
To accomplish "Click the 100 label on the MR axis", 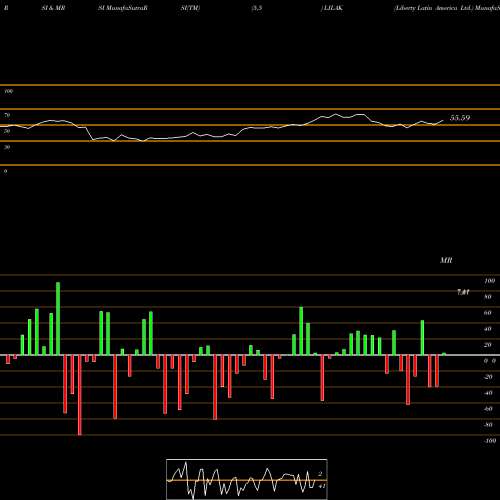I will (490, 281).
